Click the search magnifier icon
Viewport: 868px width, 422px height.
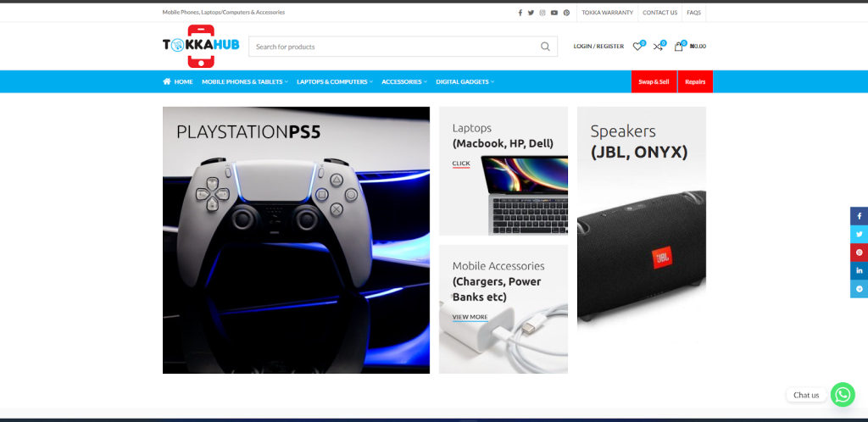coord(545,47)
